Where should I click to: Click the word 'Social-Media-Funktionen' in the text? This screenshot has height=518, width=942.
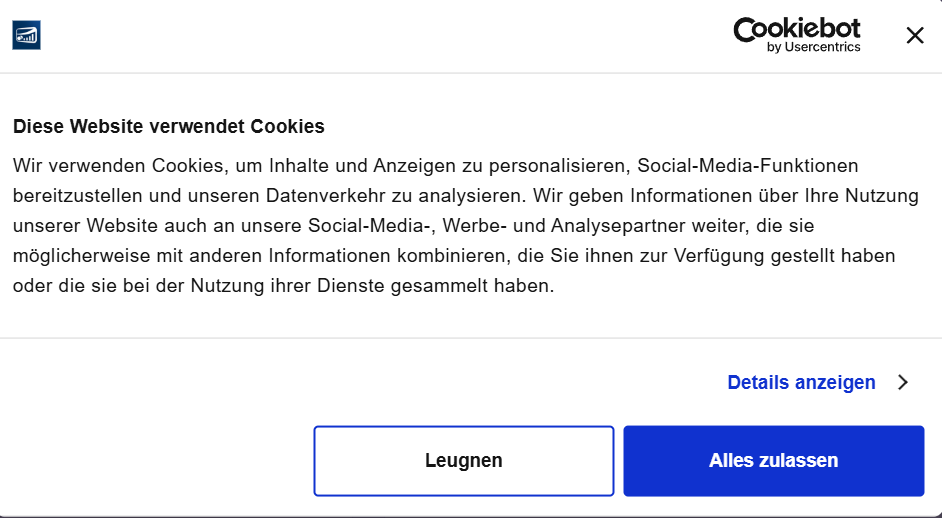pyautogui.click(x=748, y=165)
